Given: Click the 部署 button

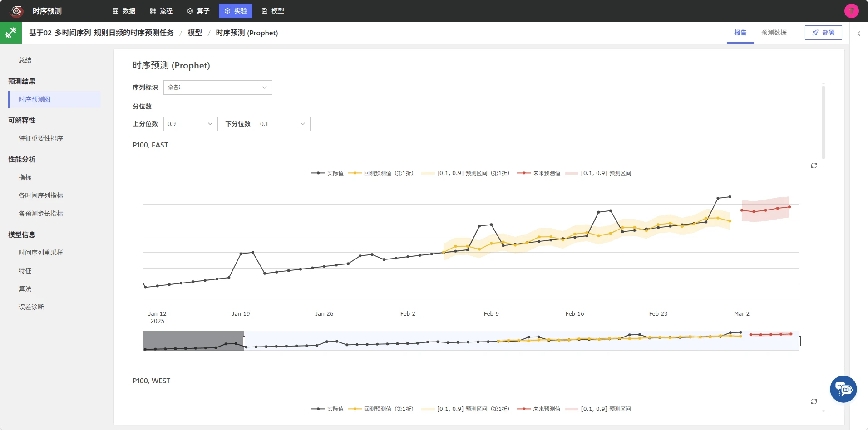Looking at the screenshot, I should (823, 33).
